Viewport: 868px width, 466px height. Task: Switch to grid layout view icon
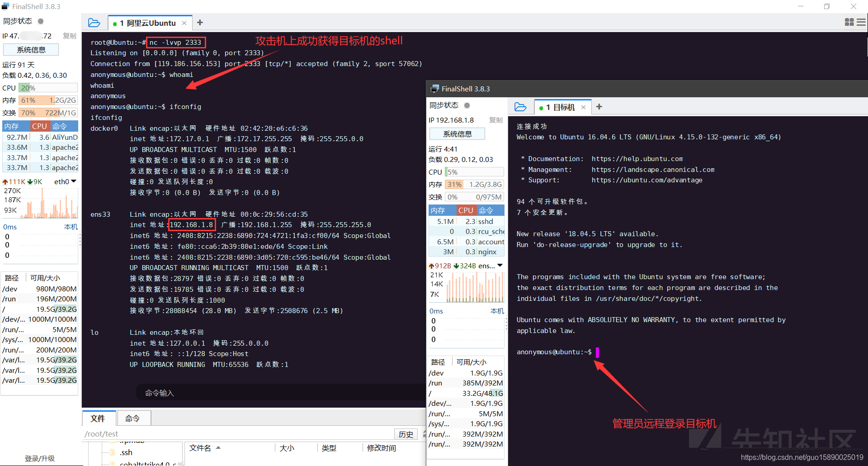pos(849,22)
